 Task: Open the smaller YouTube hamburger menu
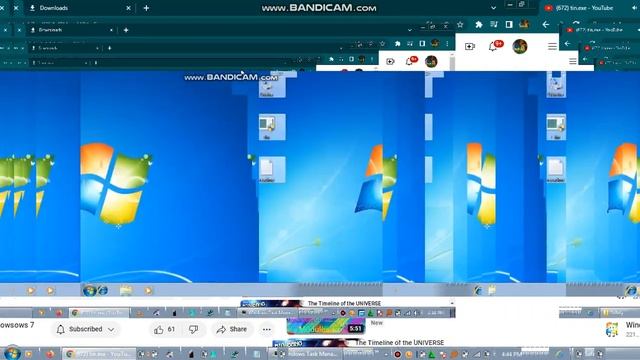tap(573, 61)
